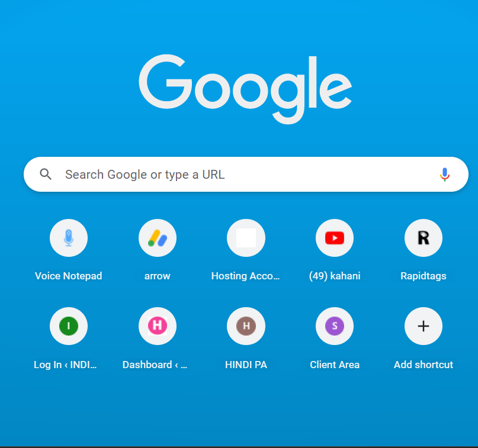Screen dimensions: 478x448
Task: Open the Voice Notepad shortcut icon
Action: click(69, 238)
